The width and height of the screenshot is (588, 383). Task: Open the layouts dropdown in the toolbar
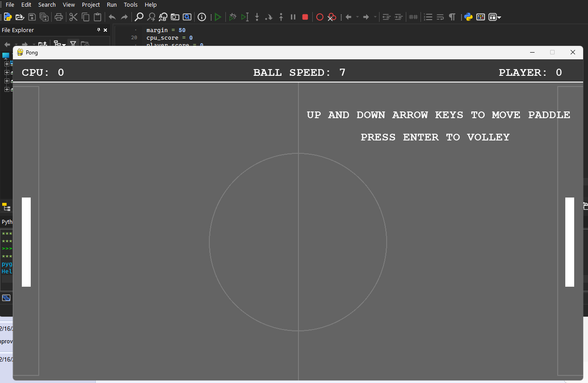click(495, 17)
